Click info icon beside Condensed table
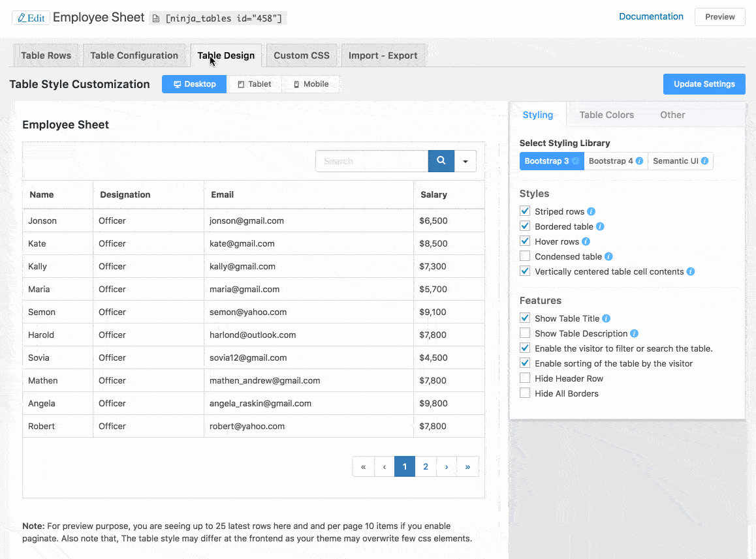This screenshot has height=559, width=756. 608,256
